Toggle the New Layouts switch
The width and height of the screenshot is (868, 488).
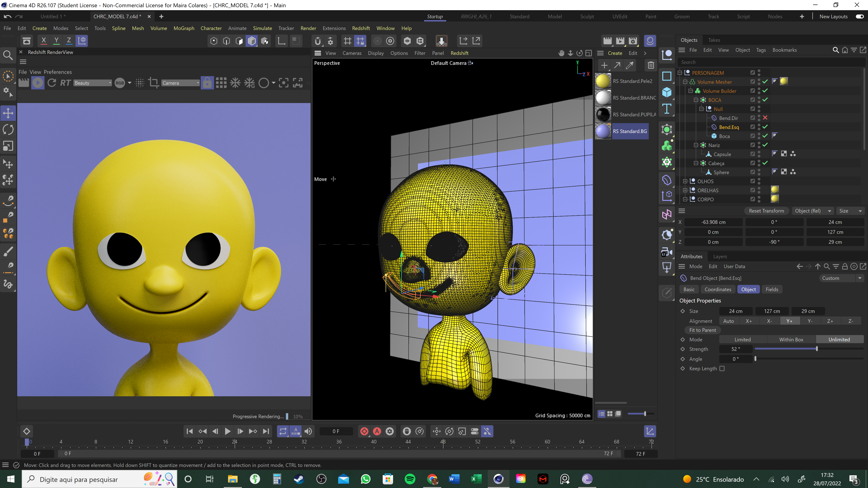coord(860,16)
